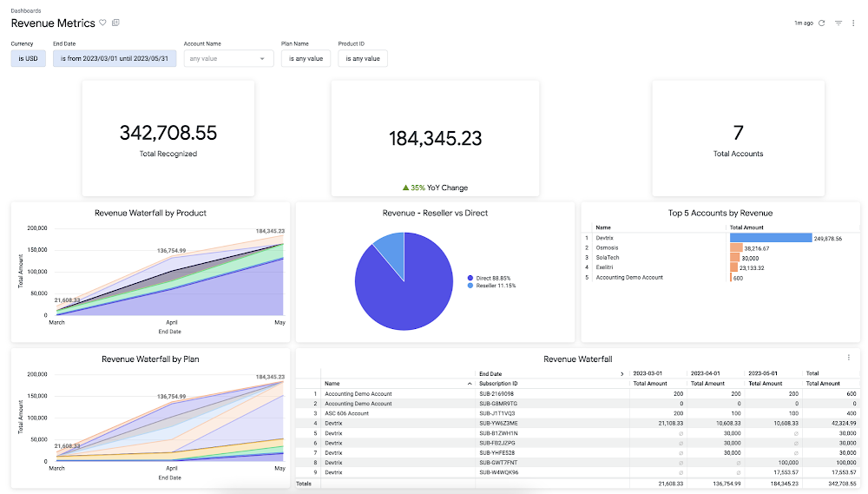This screenshot has width=868, height=494.
Task: Click the 2023-04-01 pivot column header
Action: 705,373
